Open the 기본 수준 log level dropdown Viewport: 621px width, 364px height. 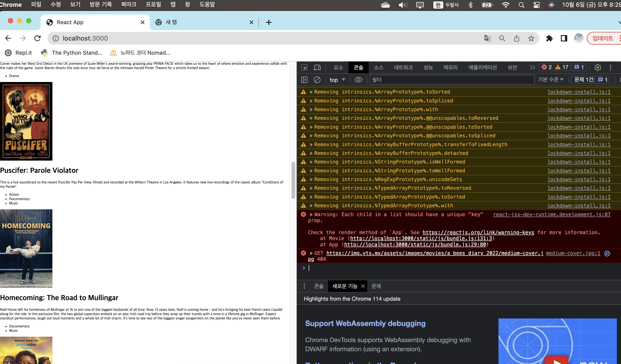point(551,79)
